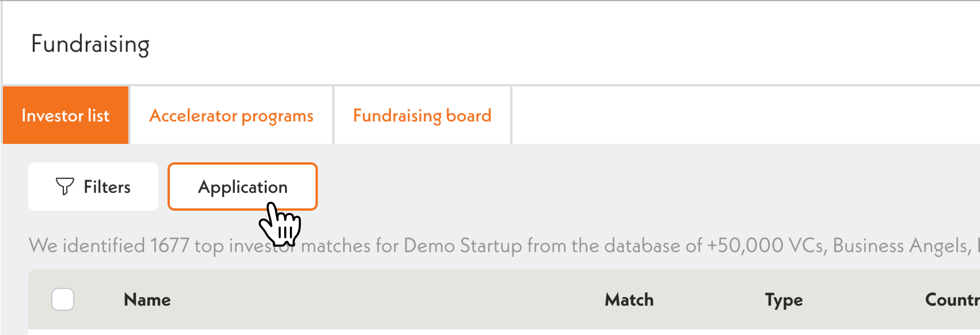Viewport: 980px width, 335px height.
Task: Sort investors by the Name column
Action: (x=147, y=300)
